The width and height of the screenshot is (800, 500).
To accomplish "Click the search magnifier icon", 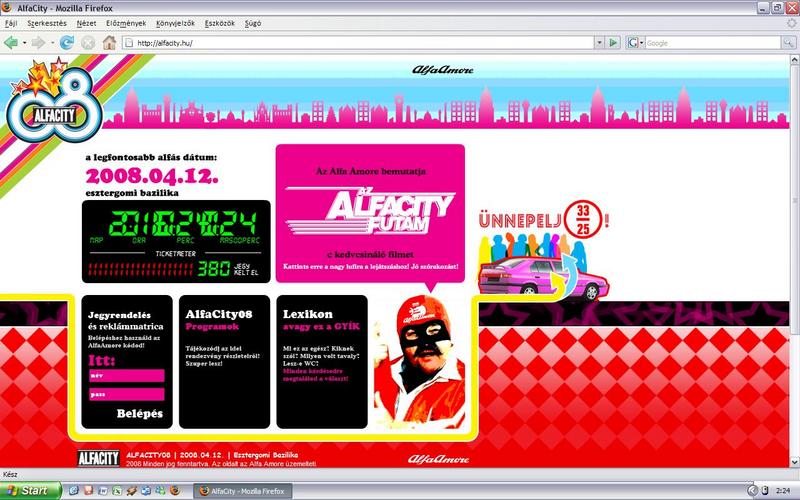I will [788, 43].
